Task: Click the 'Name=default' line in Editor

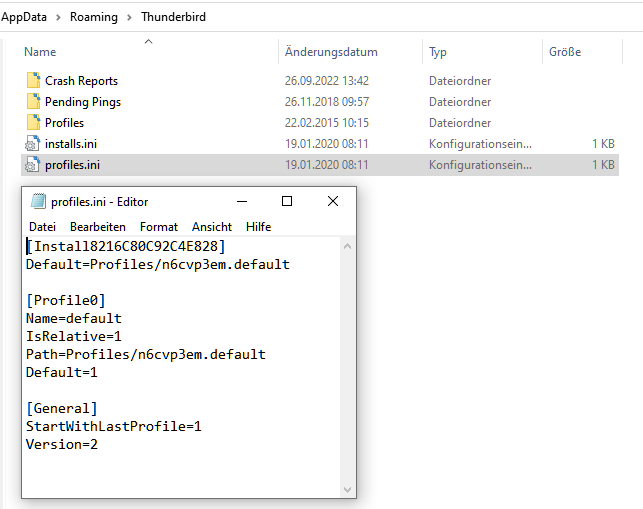Action: pyautogui.click(x=74, y=318)
